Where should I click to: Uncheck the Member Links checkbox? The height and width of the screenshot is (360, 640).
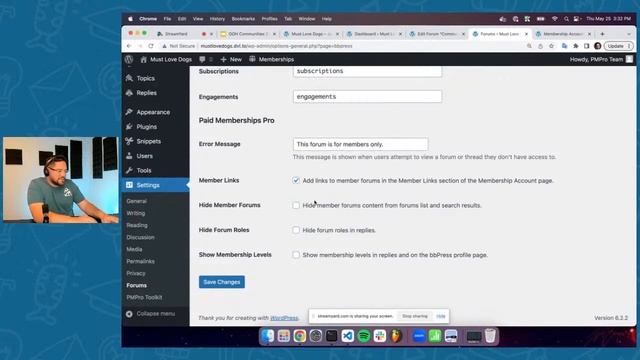pos(296,180)
